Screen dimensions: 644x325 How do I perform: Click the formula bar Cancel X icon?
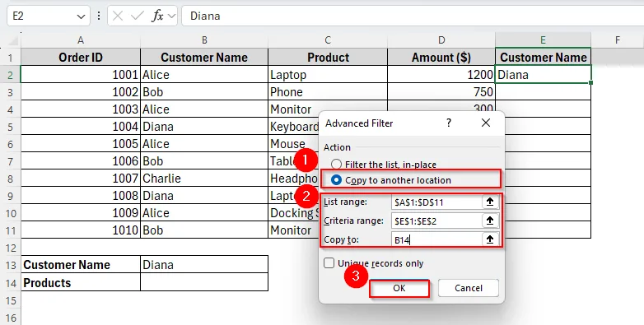[118, 16]
